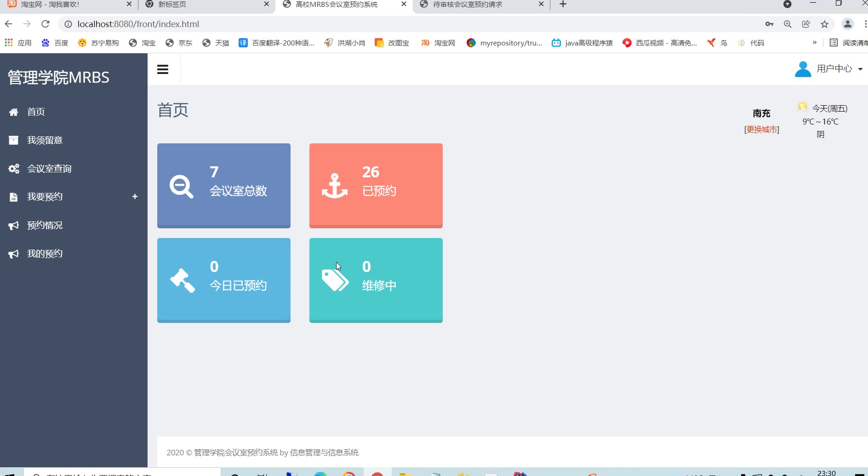Open the 苏宁易购 bookmark
The height and width of the screenshot is (476, 868).
[98, 43]
